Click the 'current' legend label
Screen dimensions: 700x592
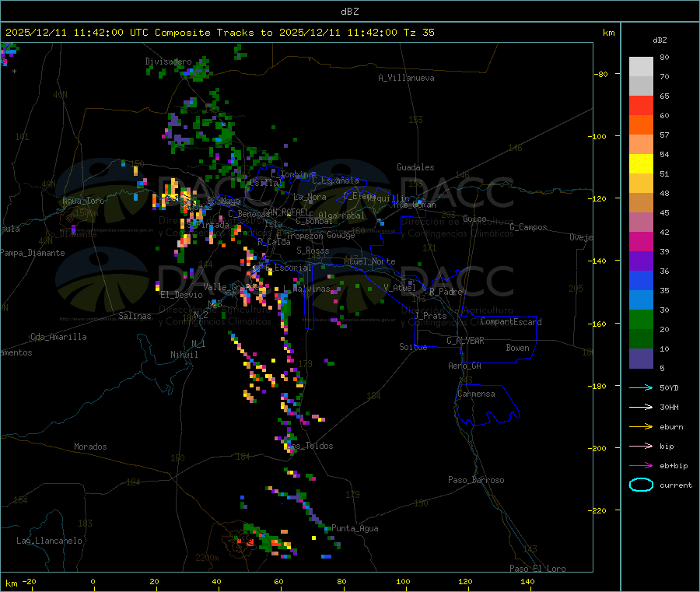[x=676, y=485]
